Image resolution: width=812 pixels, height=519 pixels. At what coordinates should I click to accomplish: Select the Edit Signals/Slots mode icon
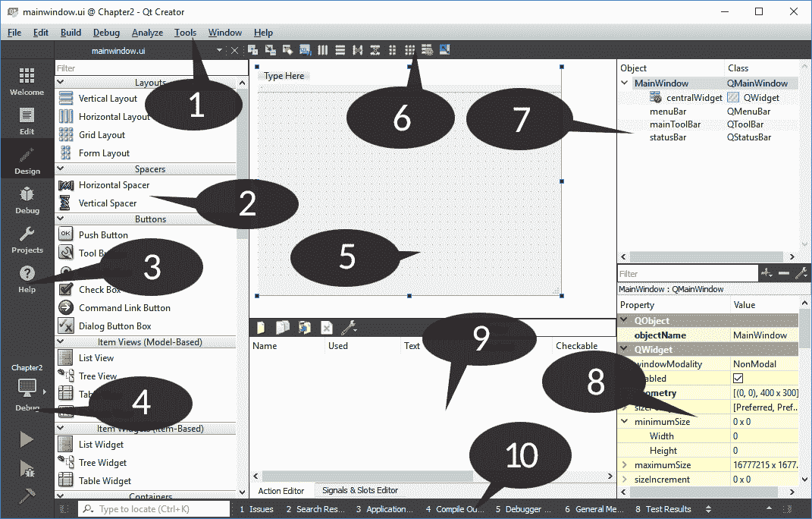pyautogui.click(x=271, y=49)
